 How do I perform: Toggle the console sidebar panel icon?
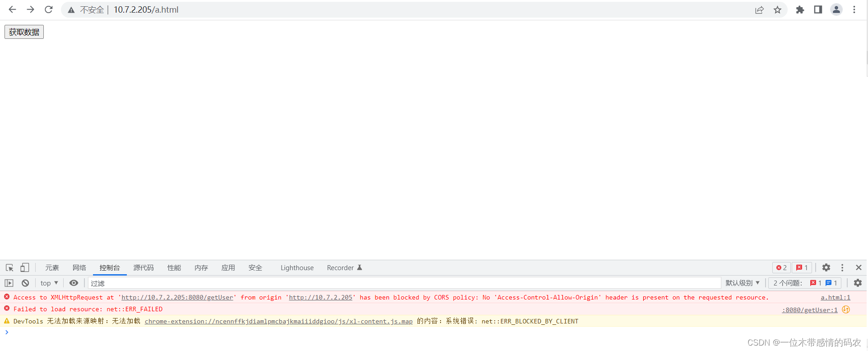(x=9, y=283)
